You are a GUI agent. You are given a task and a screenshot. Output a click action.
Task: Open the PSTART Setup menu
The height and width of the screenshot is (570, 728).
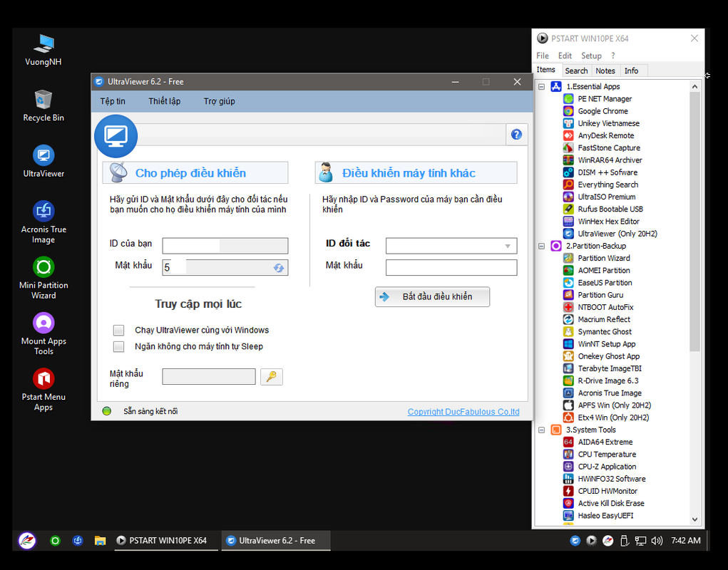tap(591, 56)
